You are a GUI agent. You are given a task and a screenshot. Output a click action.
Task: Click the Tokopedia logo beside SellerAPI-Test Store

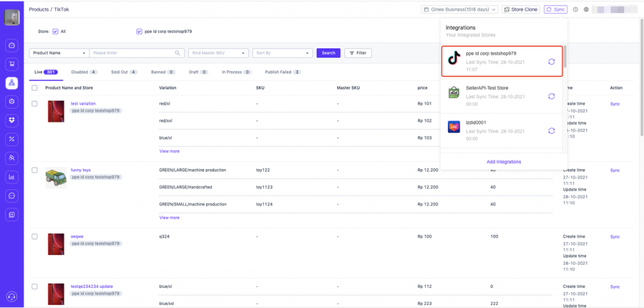point(454,93)
